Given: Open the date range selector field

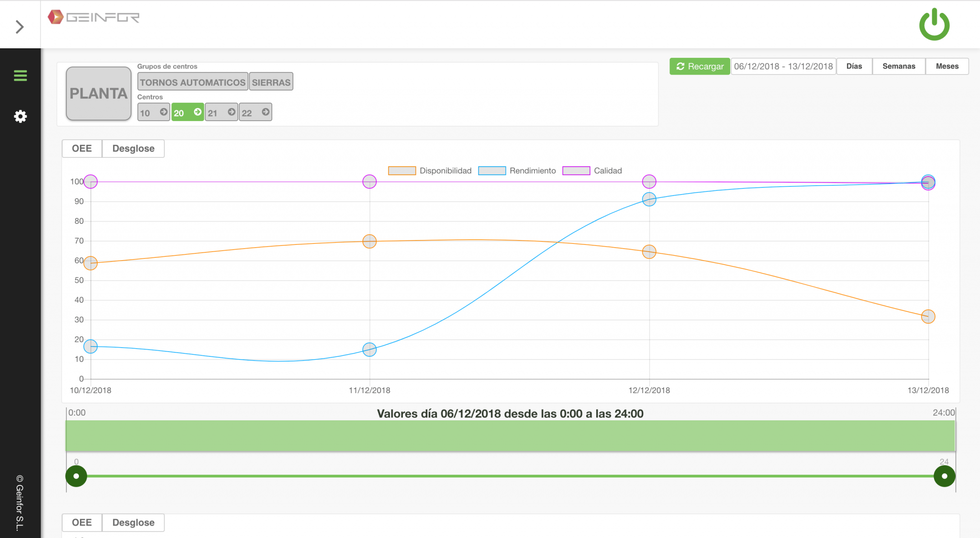Looking at the screenshot, I should 783,66.
